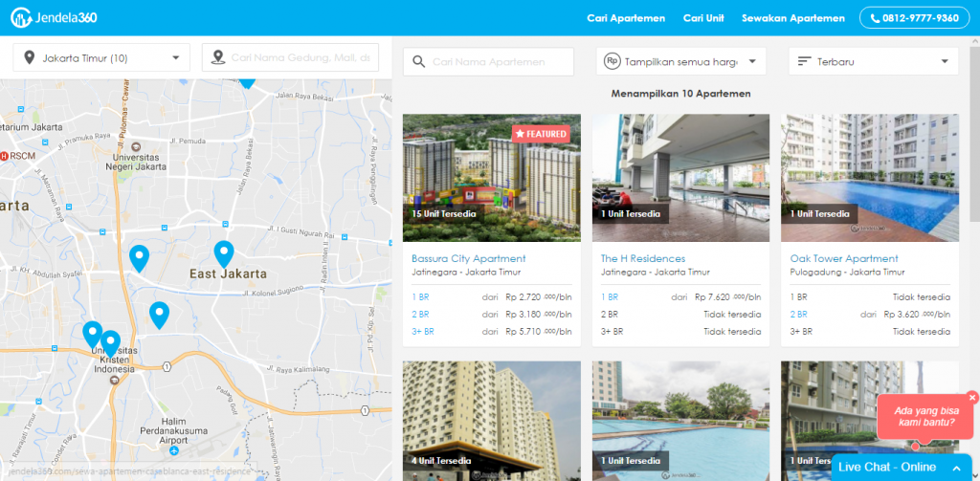Focus the Cari Nama Gedung, Mall search field
The width and height of the screenshot is (980, 481).
click(291, 58)
